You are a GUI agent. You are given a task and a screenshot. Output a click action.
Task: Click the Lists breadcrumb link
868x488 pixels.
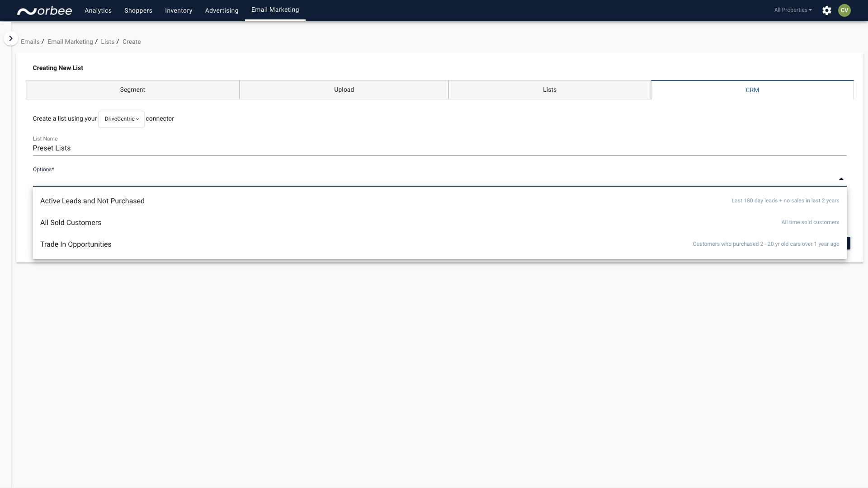click(x=108, y=42)
